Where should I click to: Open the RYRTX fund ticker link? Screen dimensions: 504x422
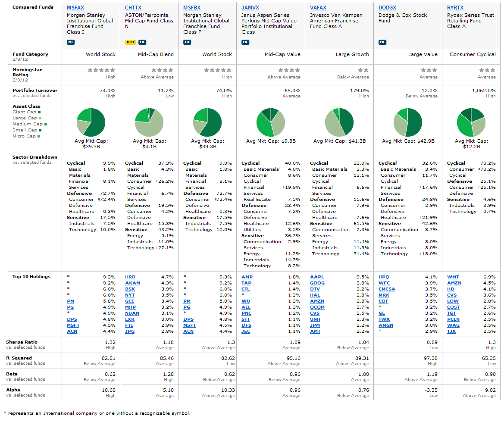455,8
